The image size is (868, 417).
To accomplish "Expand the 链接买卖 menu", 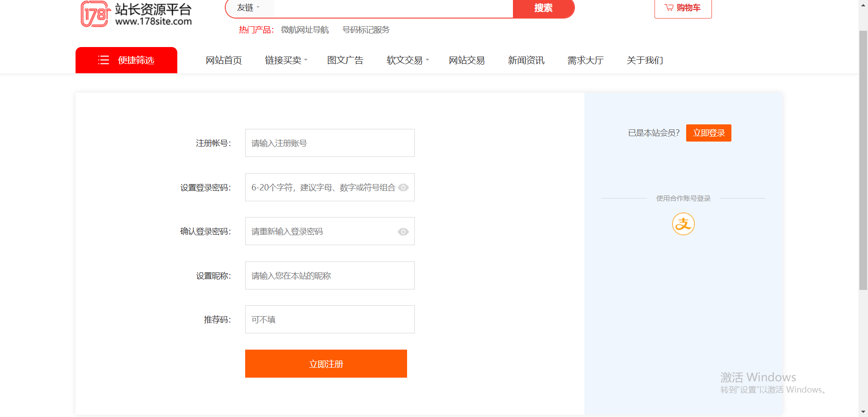I will pos(286,60).
